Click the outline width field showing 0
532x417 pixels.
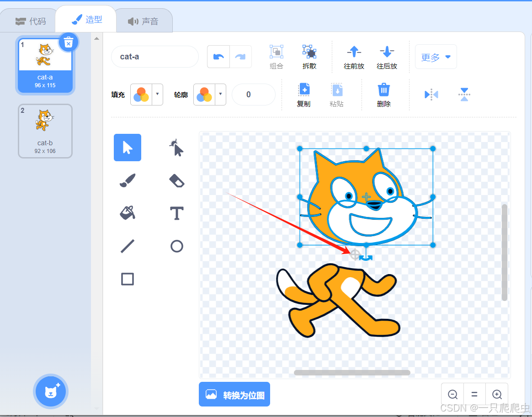click(x=253, y=95)
